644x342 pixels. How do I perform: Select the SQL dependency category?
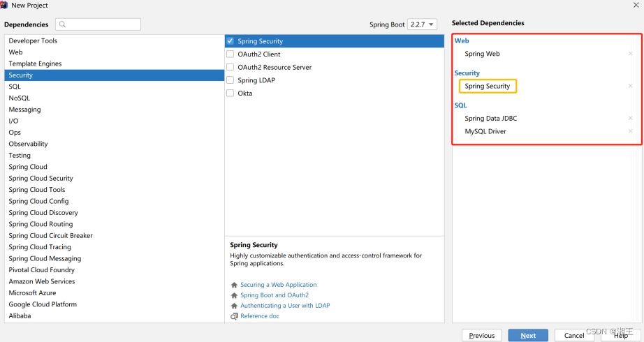click(15, 87)
